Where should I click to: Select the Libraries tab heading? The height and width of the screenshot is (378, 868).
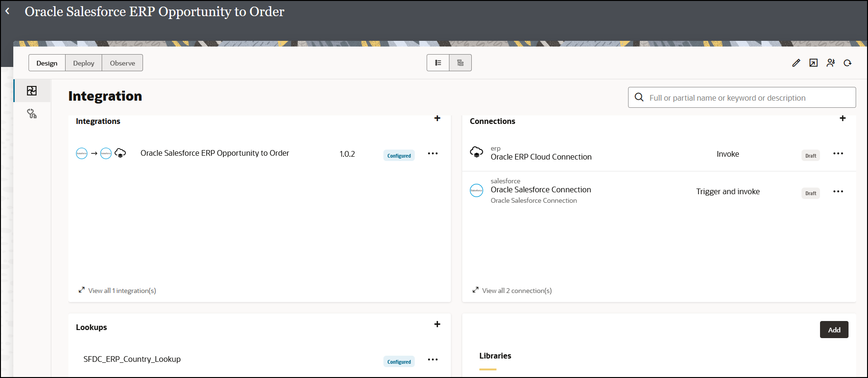tap(495, 356)
